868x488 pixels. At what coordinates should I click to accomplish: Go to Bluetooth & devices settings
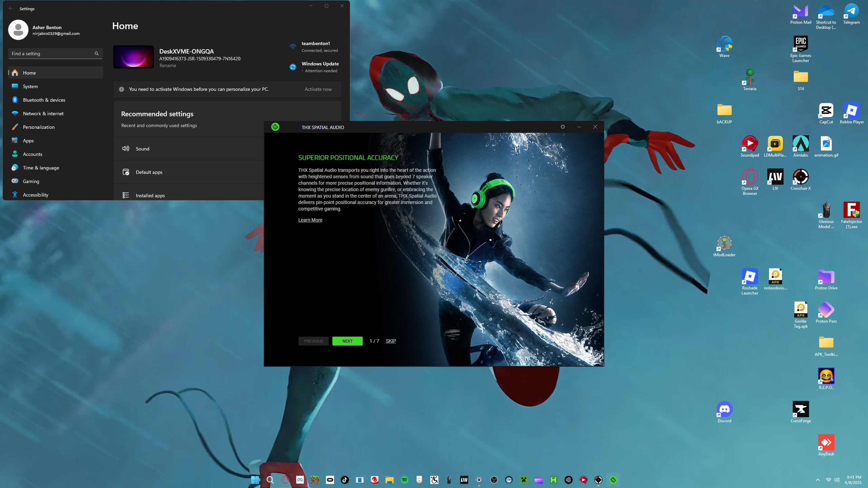pyautogui.click(x=44, y=100)
